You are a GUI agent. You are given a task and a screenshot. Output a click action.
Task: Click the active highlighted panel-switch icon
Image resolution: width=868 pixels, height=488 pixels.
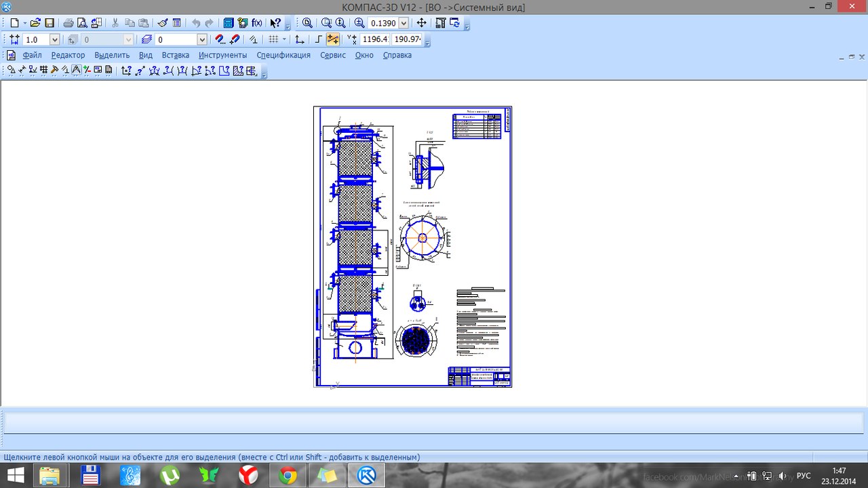click(76, 69)
